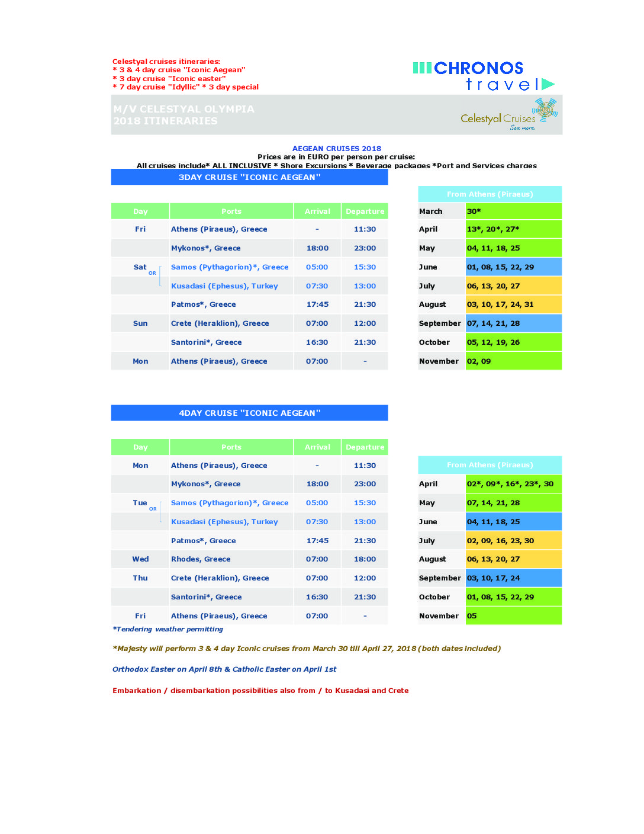Screen dimensions: 644x834
Task: Click 'All cruises include* ALL INCLUSIVE' line
Action: (337, 165)
